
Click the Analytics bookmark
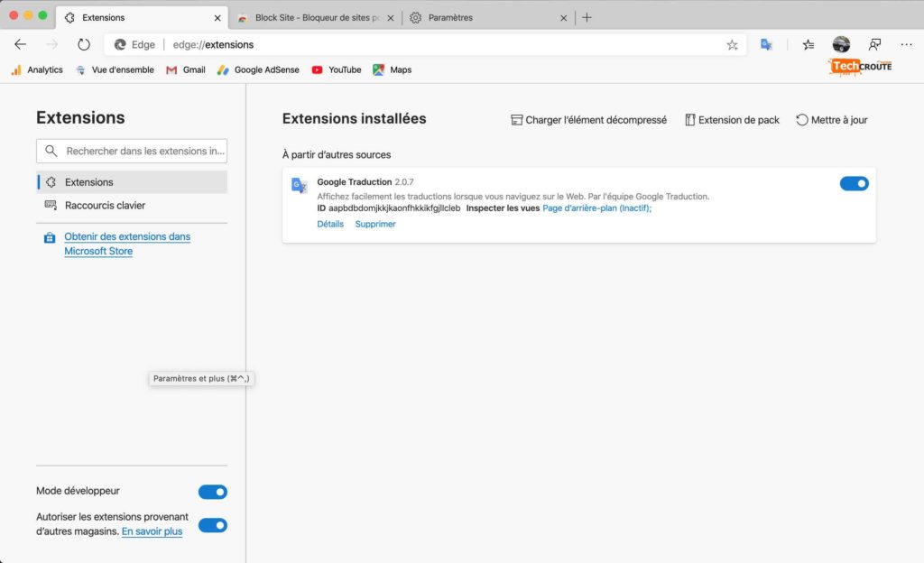37,69
